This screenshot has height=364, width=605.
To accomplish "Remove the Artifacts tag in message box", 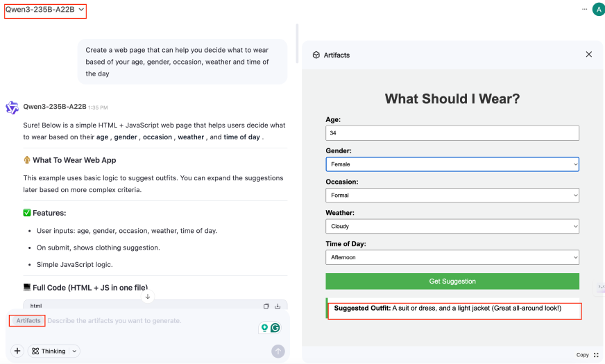I will coord(28,320).
